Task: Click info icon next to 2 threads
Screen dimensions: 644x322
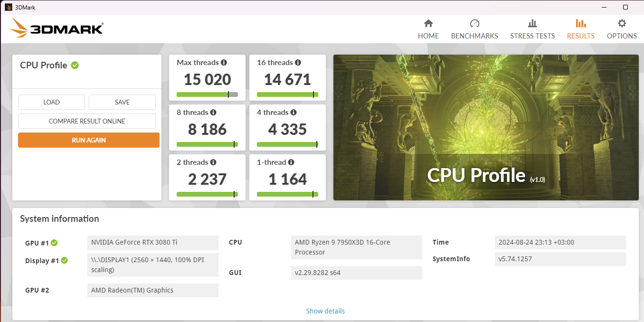Action: pos(213,162)
